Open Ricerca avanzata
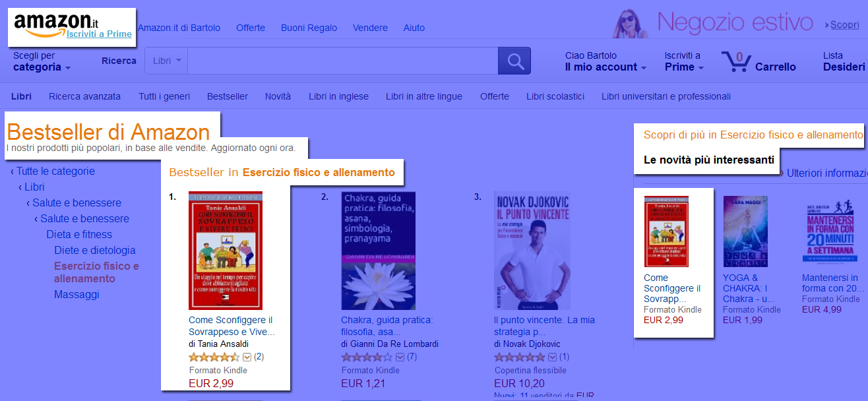The image size is (868, 401). tap(84, 96)
